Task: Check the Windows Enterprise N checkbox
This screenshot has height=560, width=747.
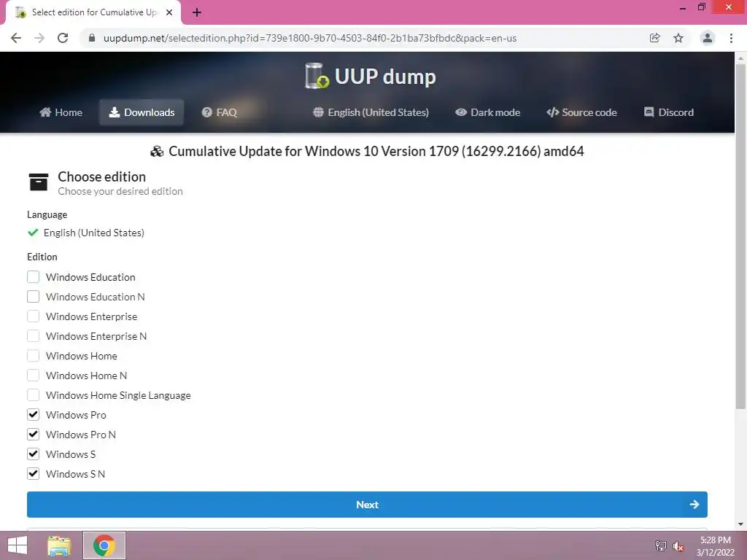Action: tap(34, 335)
